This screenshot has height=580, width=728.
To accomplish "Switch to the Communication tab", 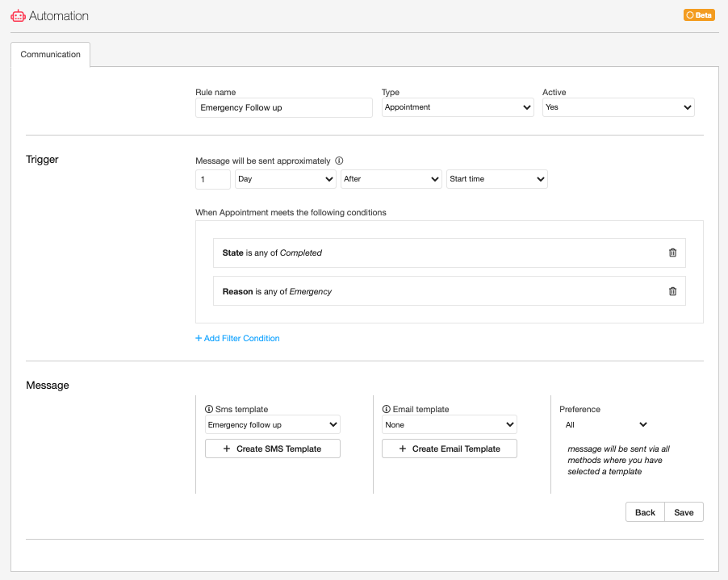I will pyautogui.click(x=51, y=55).
